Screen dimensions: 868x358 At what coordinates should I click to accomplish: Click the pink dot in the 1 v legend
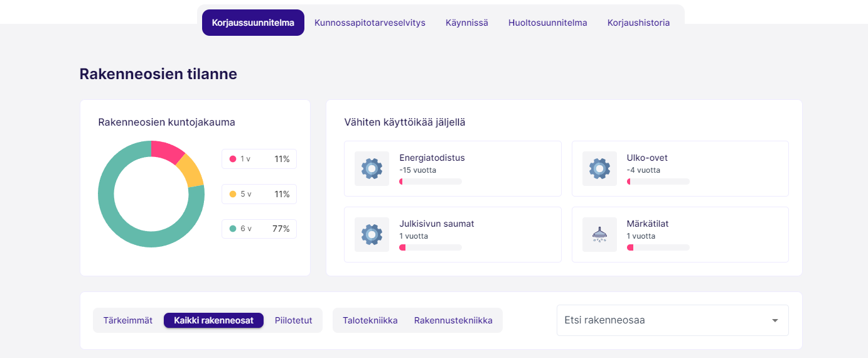coord(233,159)
